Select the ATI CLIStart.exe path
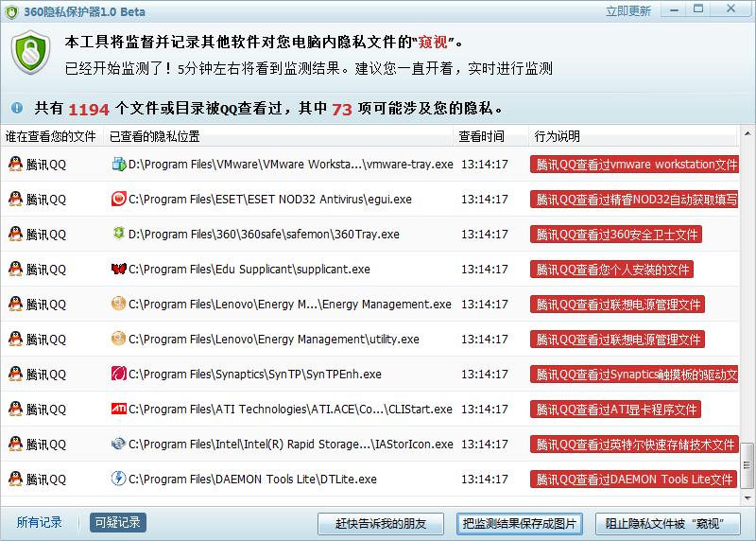Image resolution: width=756 pixels, height=541 pixels. tap(290, 409)
